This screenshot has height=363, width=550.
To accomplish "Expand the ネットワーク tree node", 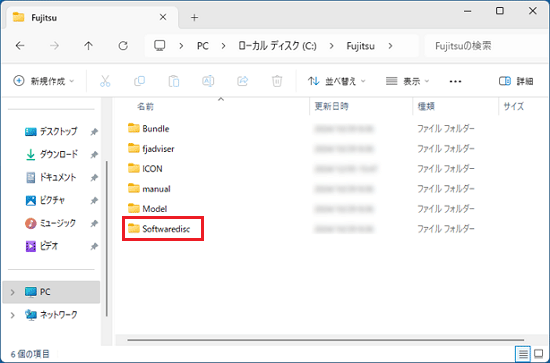I will click(12, 315).
